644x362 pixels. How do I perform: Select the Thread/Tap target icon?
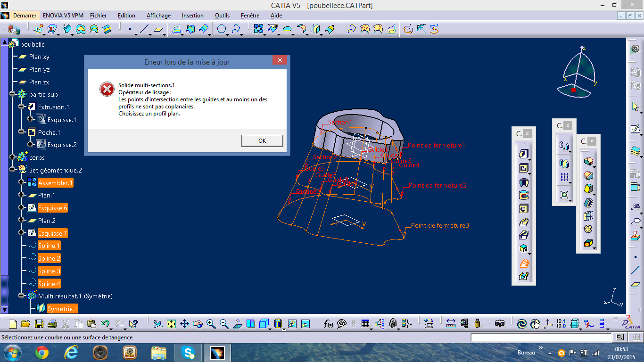(588, 229)
